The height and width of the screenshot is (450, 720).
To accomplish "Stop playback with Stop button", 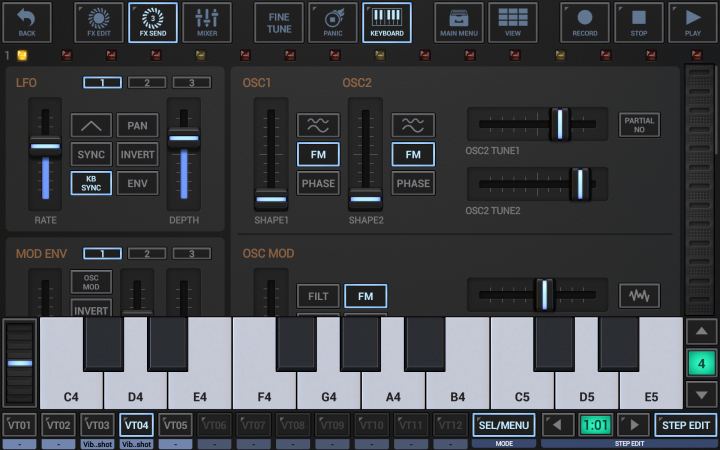I will click(639, 22).
